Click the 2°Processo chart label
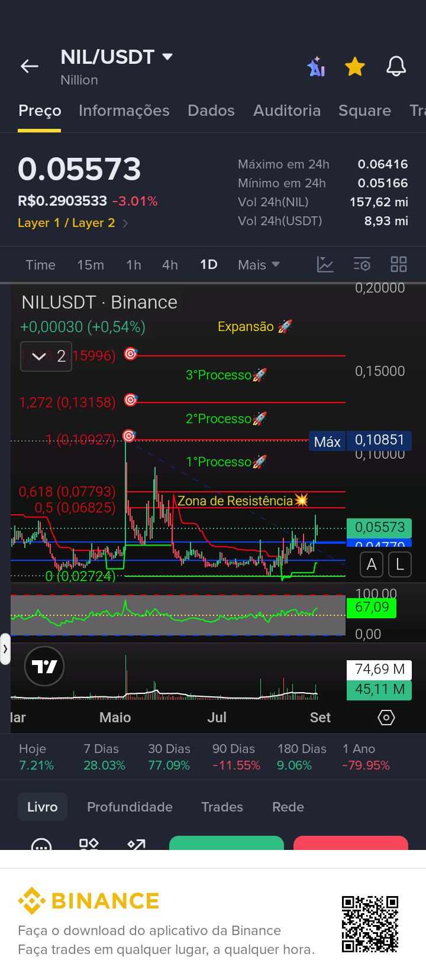Image resolution: width=426 pixels, height=980 pixels. [x=226, y=418]
